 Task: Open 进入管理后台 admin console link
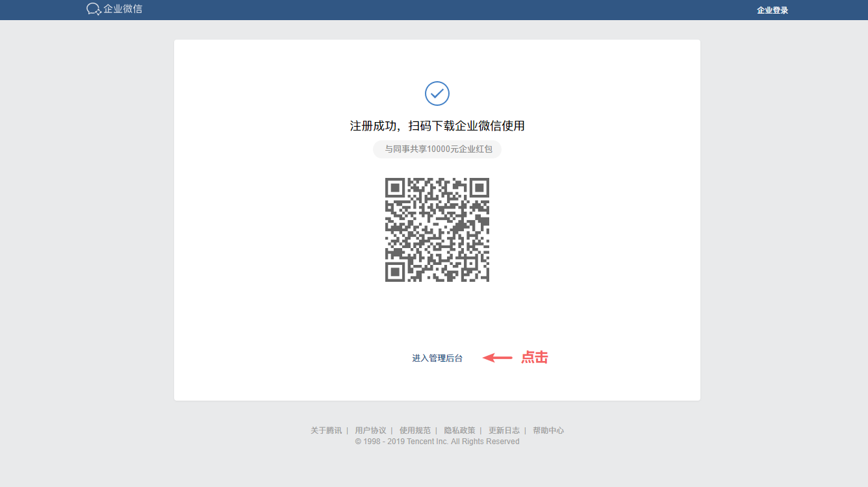tap(437, 358)
